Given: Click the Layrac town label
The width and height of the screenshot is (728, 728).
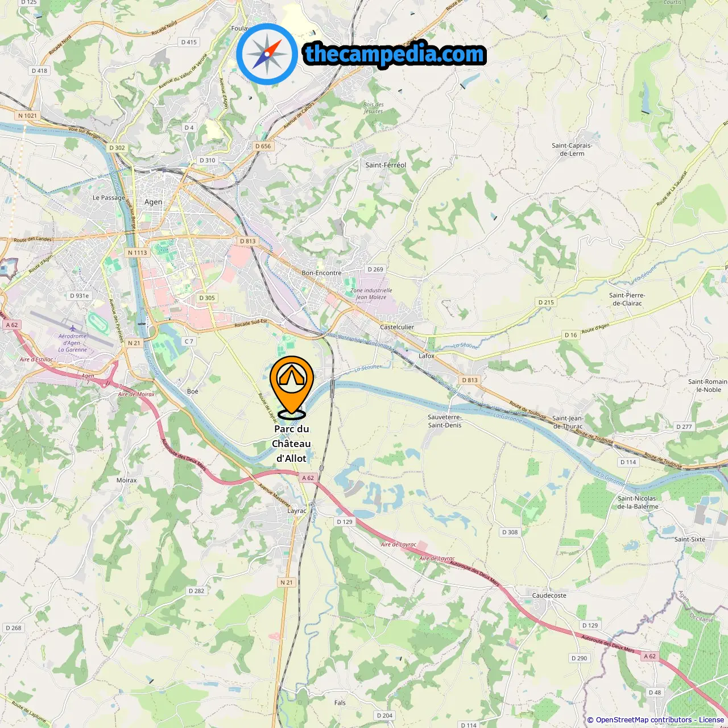Looking at the screenshot, I should click(297, 511).
